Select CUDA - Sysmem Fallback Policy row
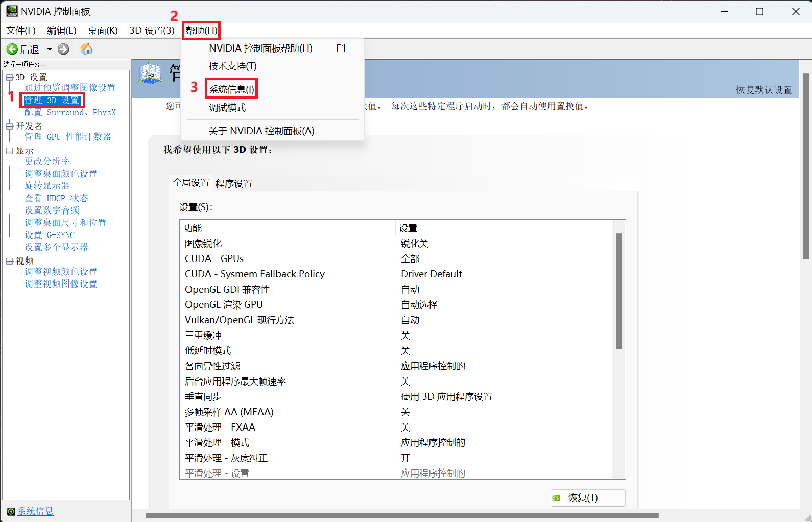This screenshot has height=522, width=812. [396, 274]
